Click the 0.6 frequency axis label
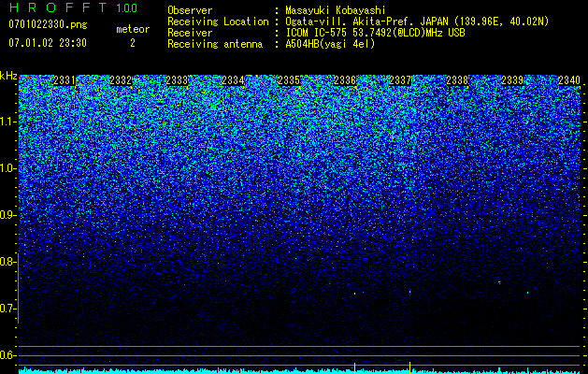The height and width of the screenshot is (374, 588). point(7,355)
